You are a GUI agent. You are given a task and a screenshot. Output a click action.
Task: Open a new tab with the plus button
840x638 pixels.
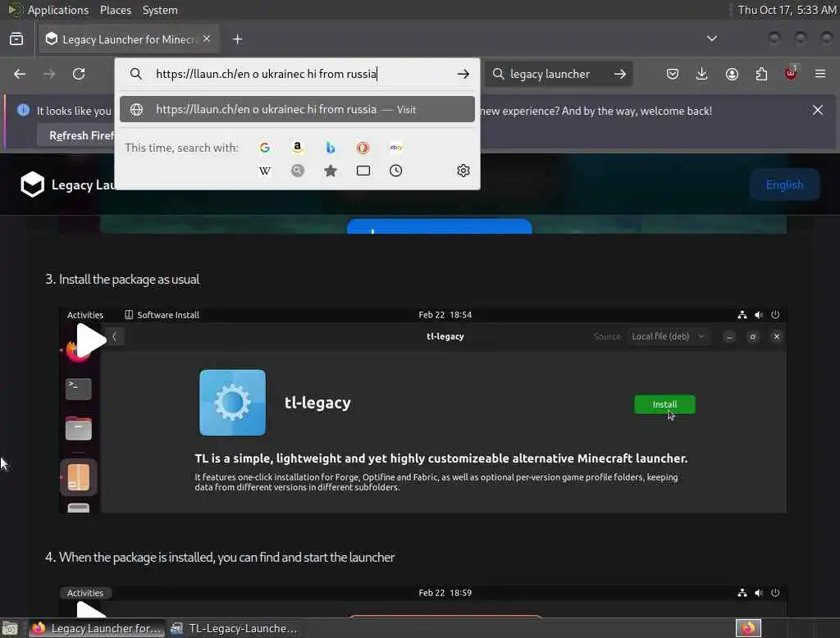pyautogui.click(x=238, y=39)
